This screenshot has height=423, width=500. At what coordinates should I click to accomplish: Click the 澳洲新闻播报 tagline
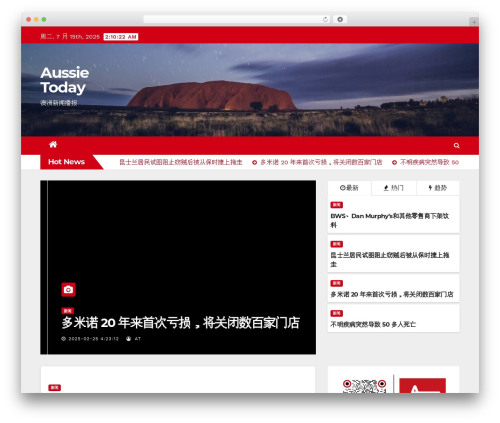click(x=59, y=103)
